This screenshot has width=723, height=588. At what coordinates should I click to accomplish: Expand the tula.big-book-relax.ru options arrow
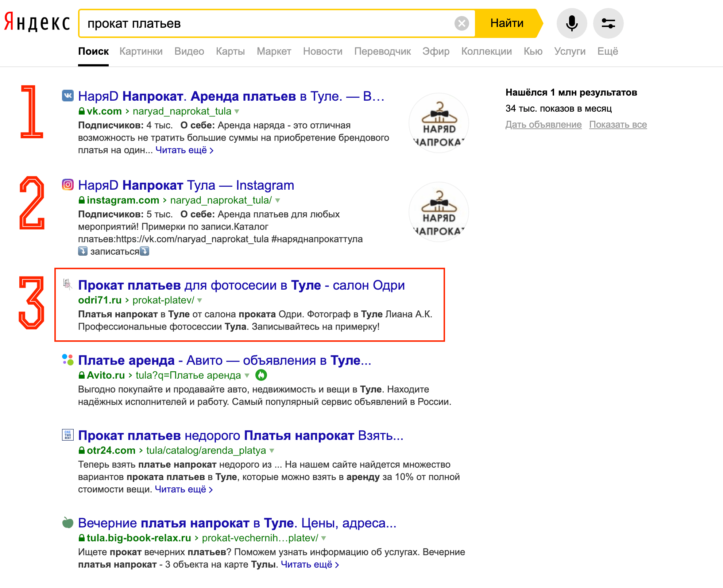pos(324,538)
